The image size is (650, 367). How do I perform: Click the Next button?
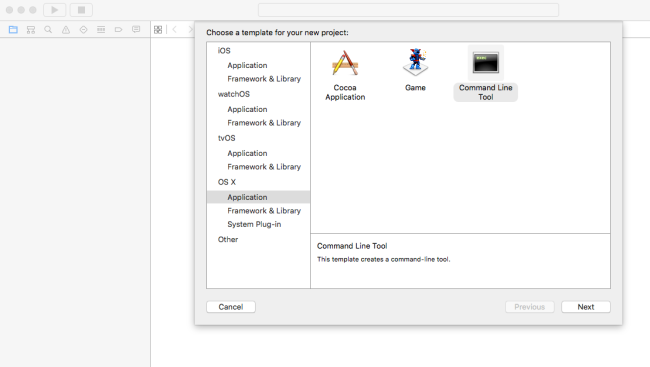[586, 307]
